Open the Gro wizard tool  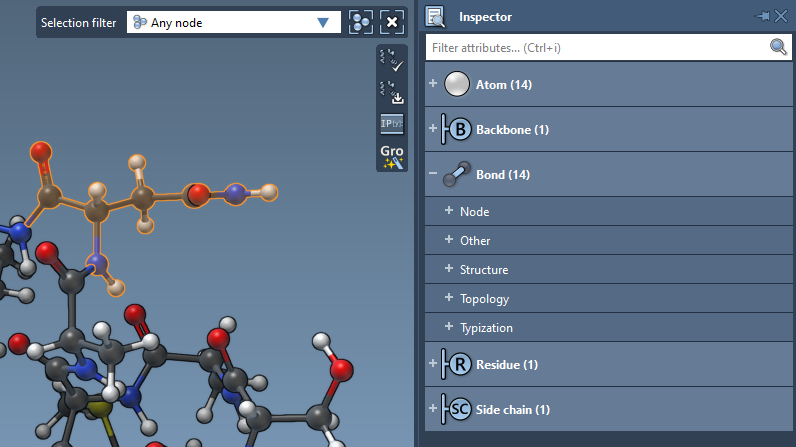391,156
